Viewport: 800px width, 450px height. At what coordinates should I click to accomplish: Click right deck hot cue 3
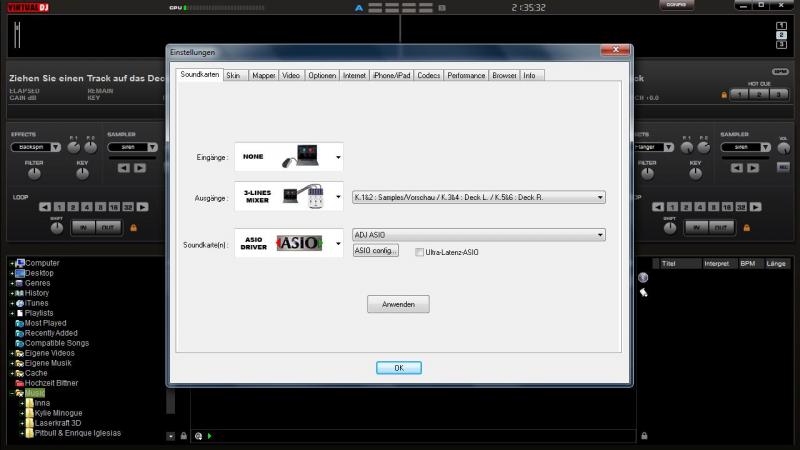click(x=779, y=94)
